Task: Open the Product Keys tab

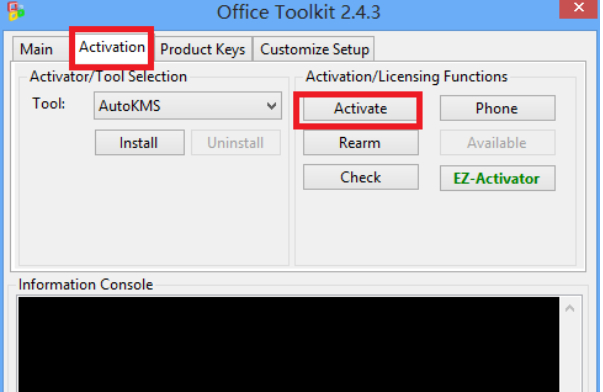Action: pyautogui.click(x=203, y=49)
